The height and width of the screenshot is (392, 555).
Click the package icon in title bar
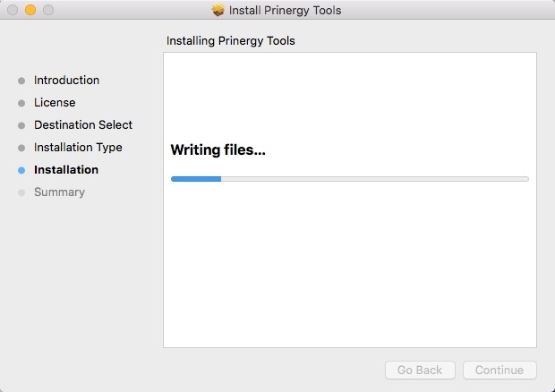(218, 11)
